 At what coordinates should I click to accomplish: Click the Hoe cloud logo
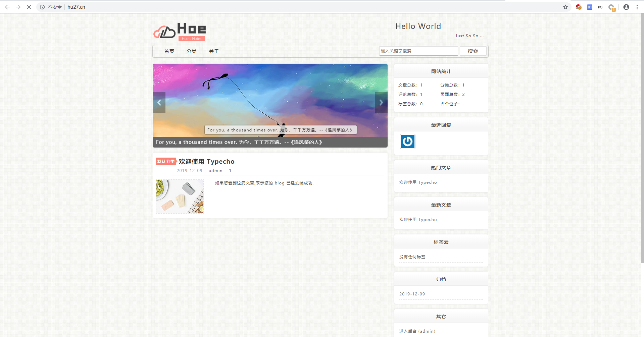click(x=180, y=32)
